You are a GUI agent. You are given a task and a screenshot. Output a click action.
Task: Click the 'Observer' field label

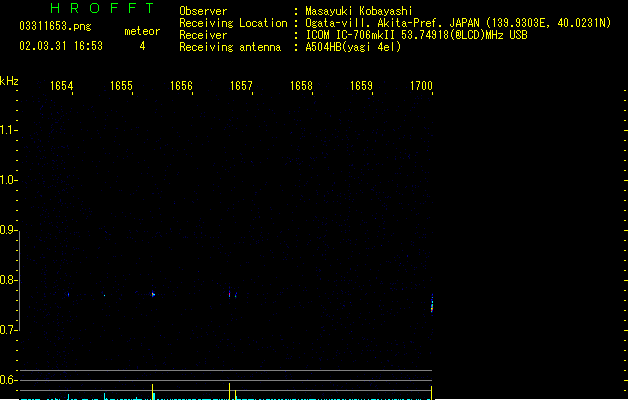203,11
